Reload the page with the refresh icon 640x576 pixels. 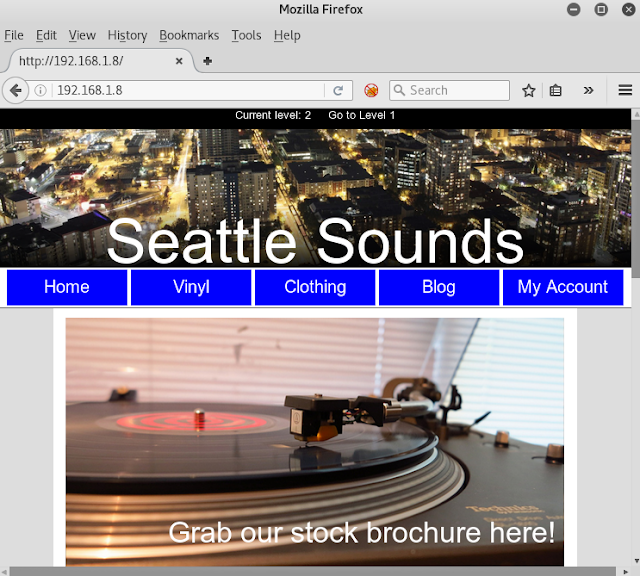pyautogui.click(x=338, y=91)
